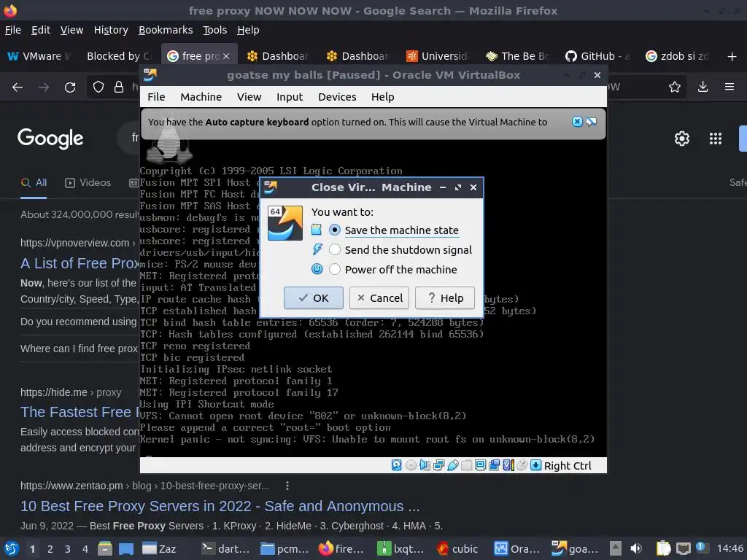Open a new Firefox tab with plus button

pos(732,57)
